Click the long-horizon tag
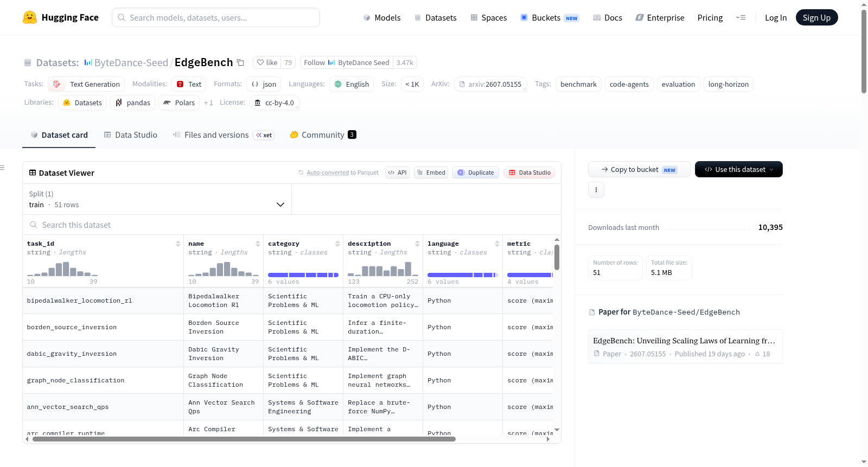Viewport: 868px width, 467px height. (728, 84)
